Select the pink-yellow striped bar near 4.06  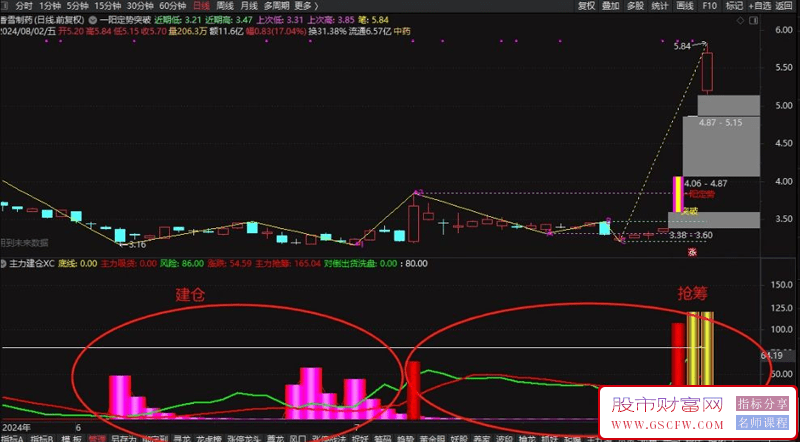point(678,194)
